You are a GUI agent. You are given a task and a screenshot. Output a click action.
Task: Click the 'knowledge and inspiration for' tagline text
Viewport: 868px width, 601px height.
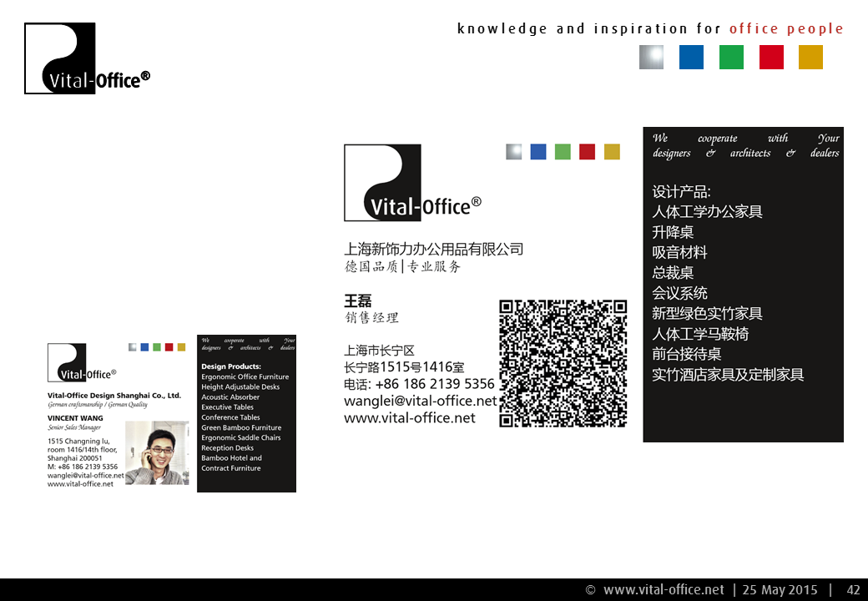[589, 28]
